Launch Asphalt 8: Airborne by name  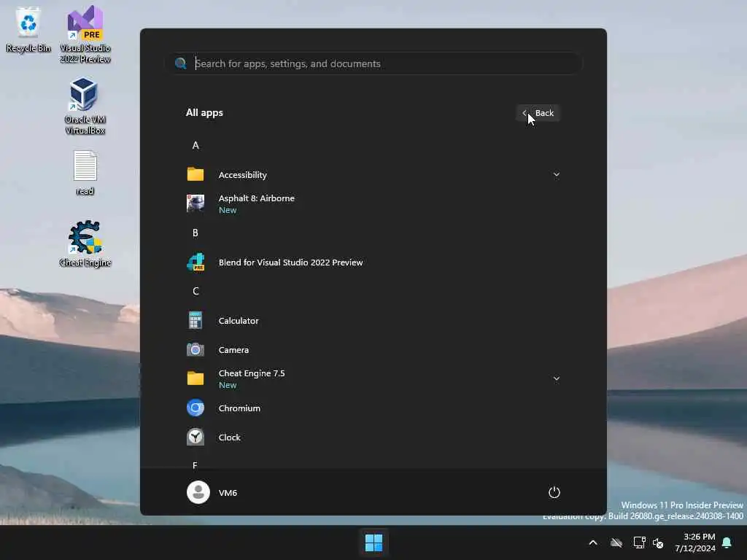(x=256, y=198)
